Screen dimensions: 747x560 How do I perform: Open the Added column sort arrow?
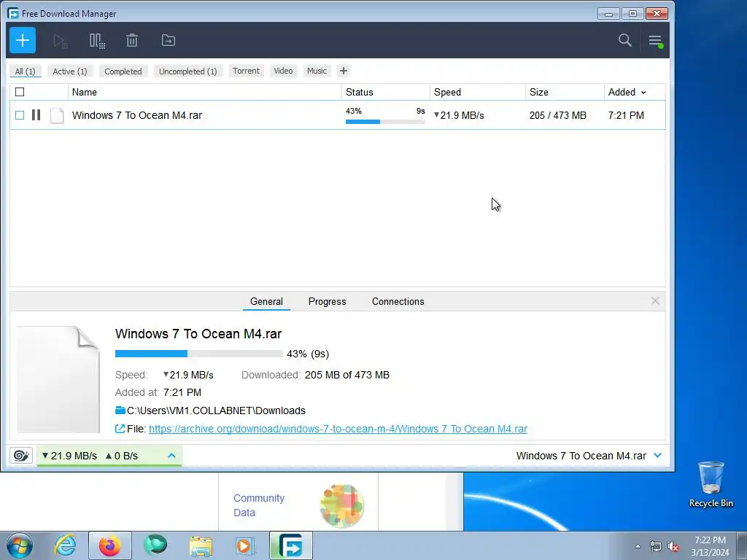point(643,93)
